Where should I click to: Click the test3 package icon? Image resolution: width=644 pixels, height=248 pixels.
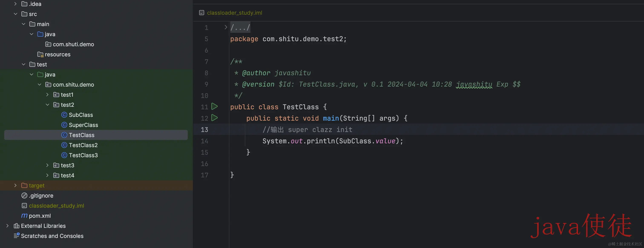point(56,165)
